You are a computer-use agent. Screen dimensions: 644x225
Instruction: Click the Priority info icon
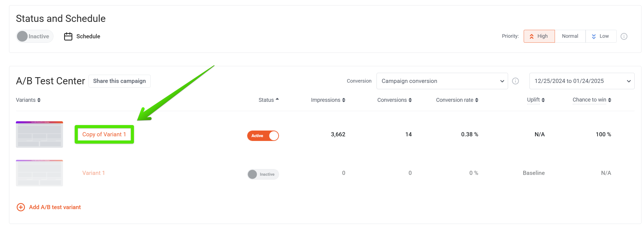click(624, 36)
